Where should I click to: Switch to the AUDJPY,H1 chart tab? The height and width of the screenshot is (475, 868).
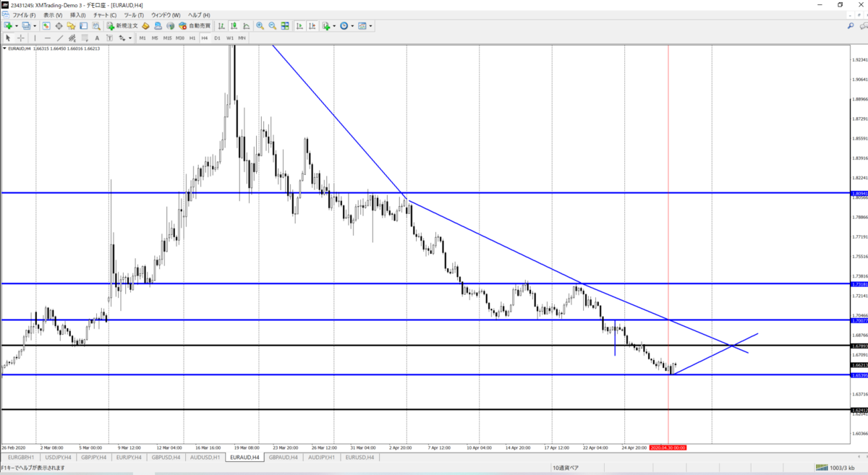(x=320, y=457)
